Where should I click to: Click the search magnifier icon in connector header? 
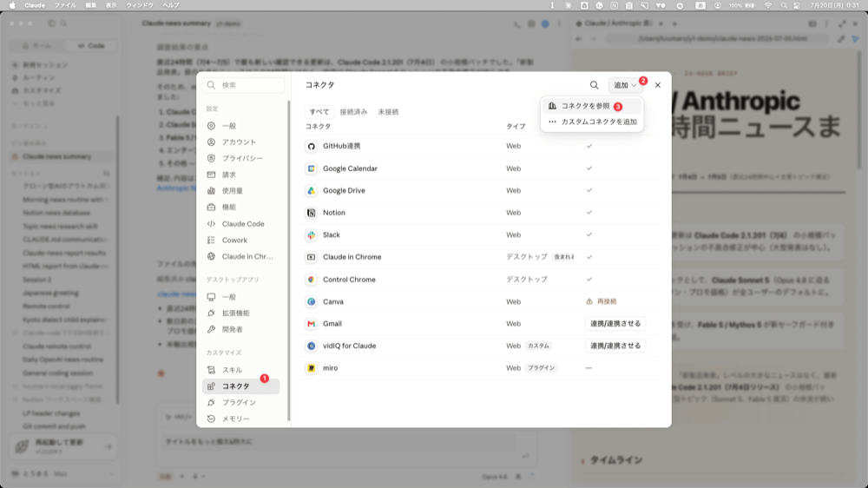tap(594, 85)
